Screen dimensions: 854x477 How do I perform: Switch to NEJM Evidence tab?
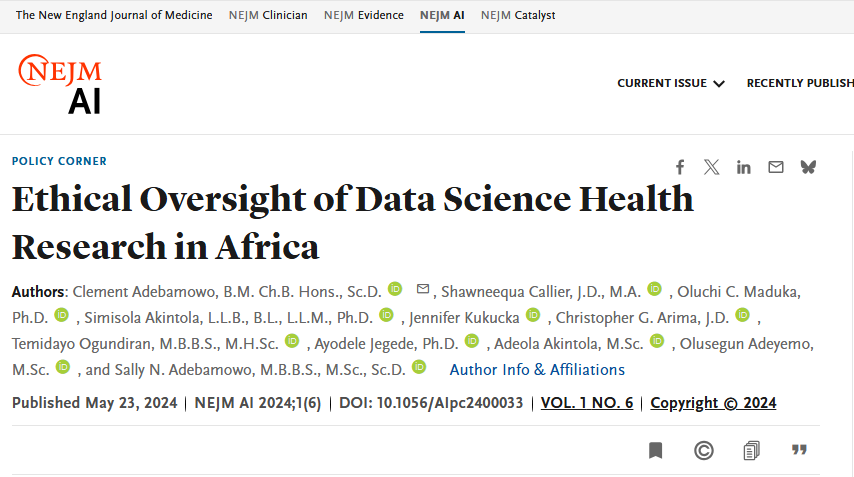tap(364, 15)
